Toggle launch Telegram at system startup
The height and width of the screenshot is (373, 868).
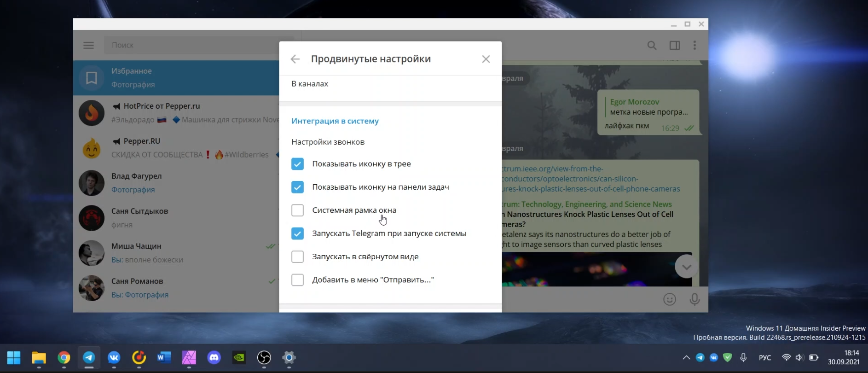click(x=297, y=233)
